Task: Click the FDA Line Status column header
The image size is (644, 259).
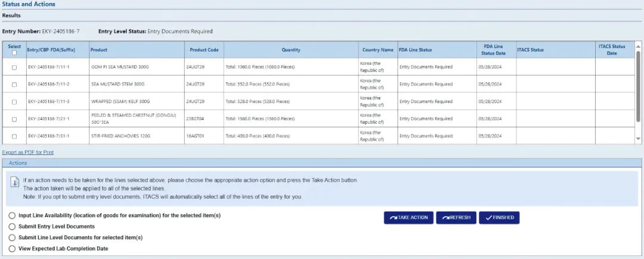Action: coord(416,50)
